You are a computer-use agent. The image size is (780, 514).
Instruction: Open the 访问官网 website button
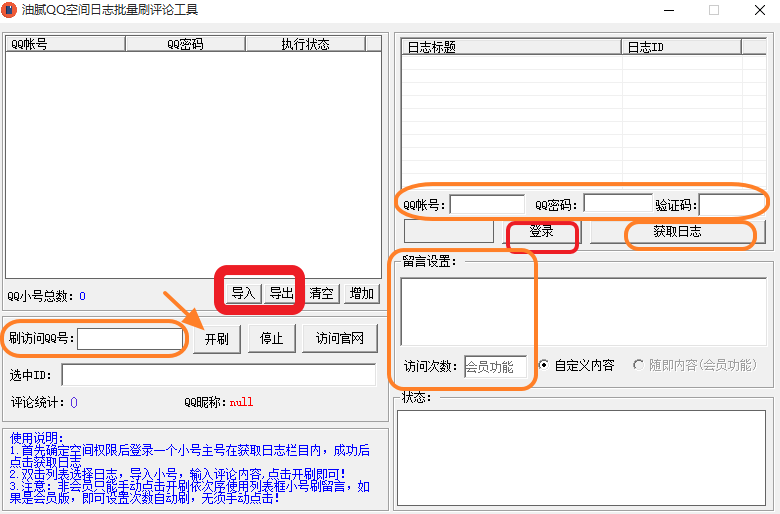click(340, 339)
